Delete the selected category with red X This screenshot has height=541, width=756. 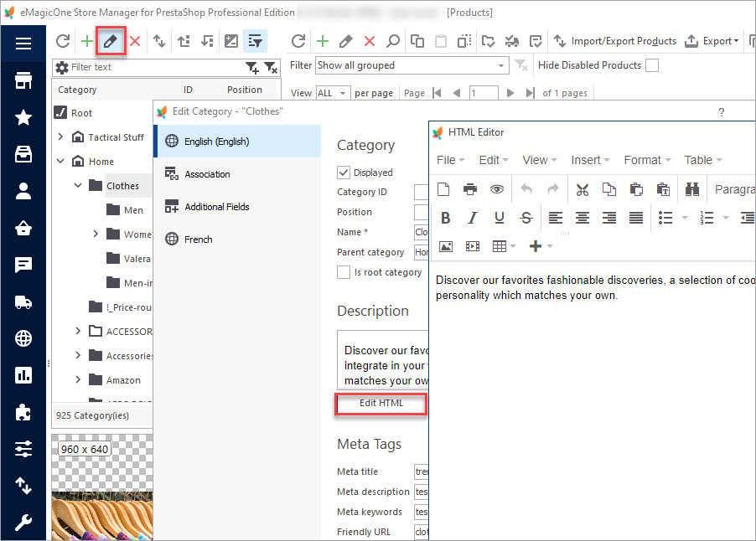[135, 41]
